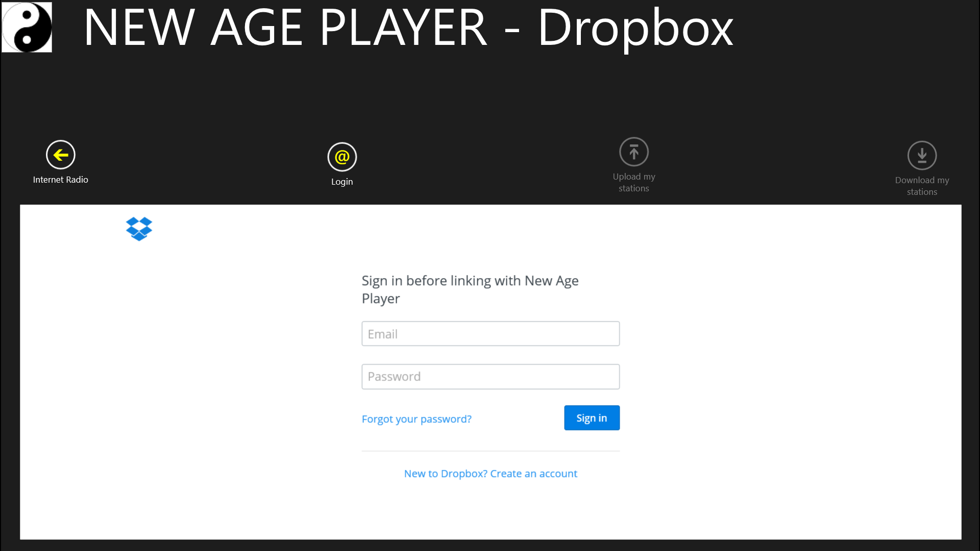The width and height of the screenshot is (980, 551).
Task: Click into the Password field
Action: (x=491, y=377)
